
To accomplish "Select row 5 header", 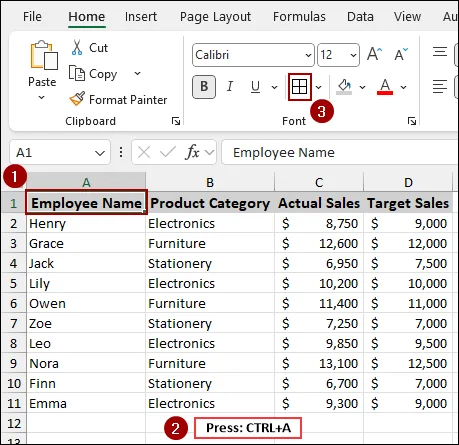I will click(x=13, y=283).
